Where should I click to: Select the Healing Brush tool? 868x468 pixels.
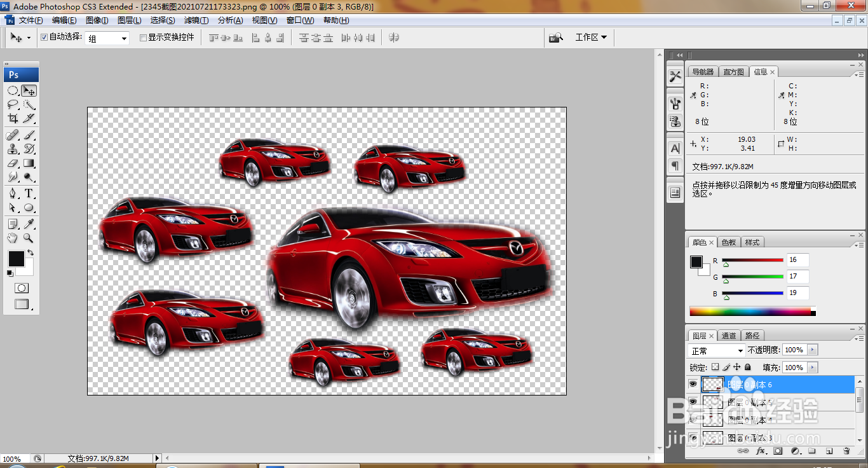tap(13, 135)
